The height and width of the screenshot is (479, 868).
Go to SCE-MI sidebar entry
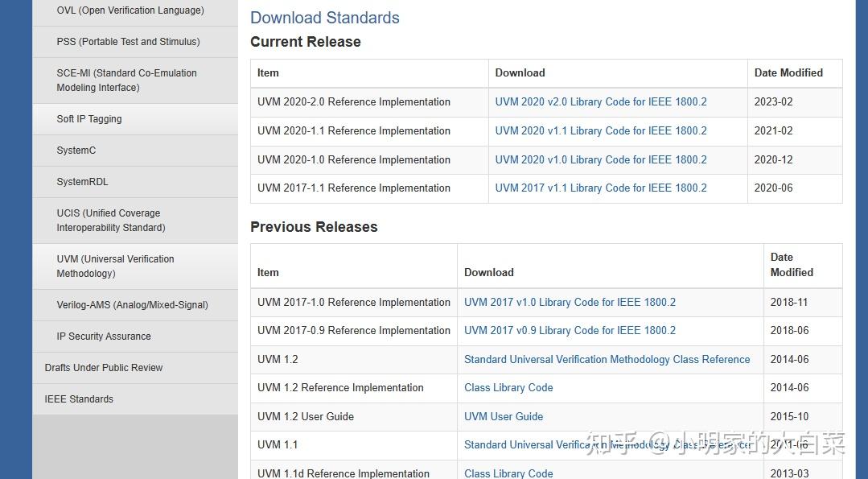[126, 81]
